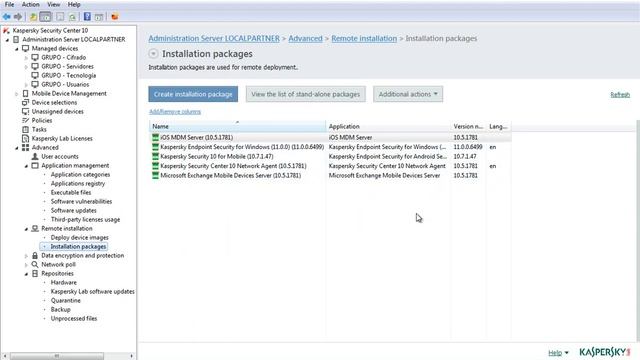
Task: Expand the GRUPO - Cifrado group
Action: point(26,58)
